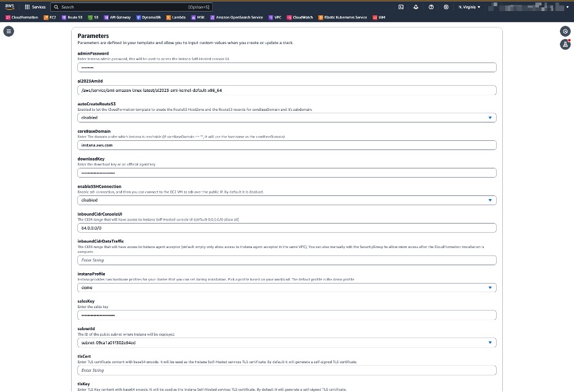Open the Elastic Kubernetes Service shortcut
The image size is (574, 392).
pyautogui.click(x=343, y=17)
